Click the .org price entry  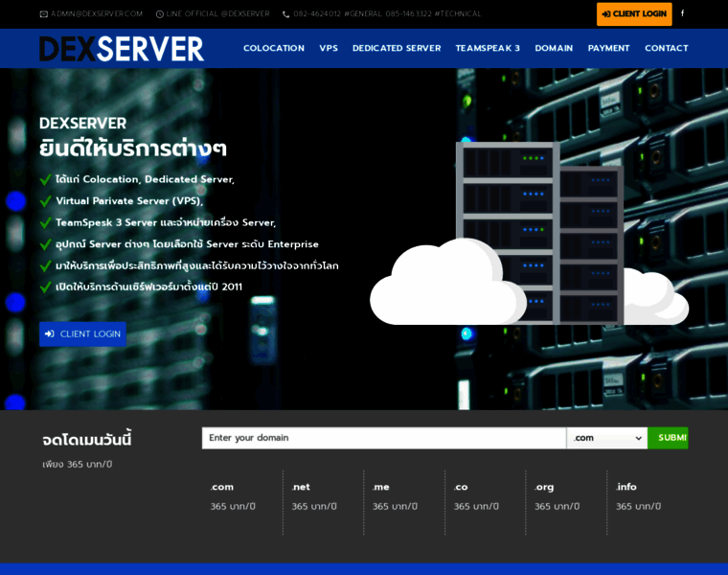[x=557, y=496]
